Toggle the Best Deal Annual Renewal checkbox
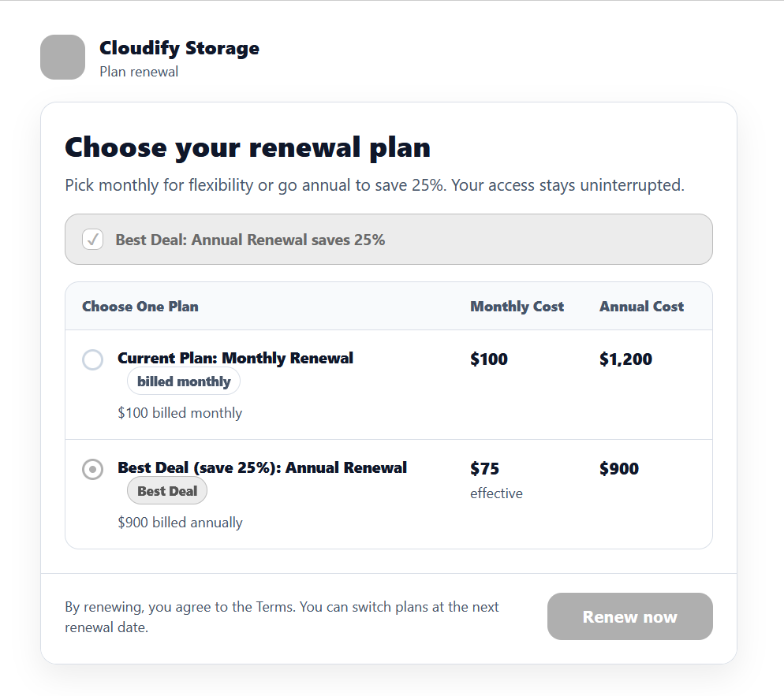784x696 pixels. coord(93,239)
